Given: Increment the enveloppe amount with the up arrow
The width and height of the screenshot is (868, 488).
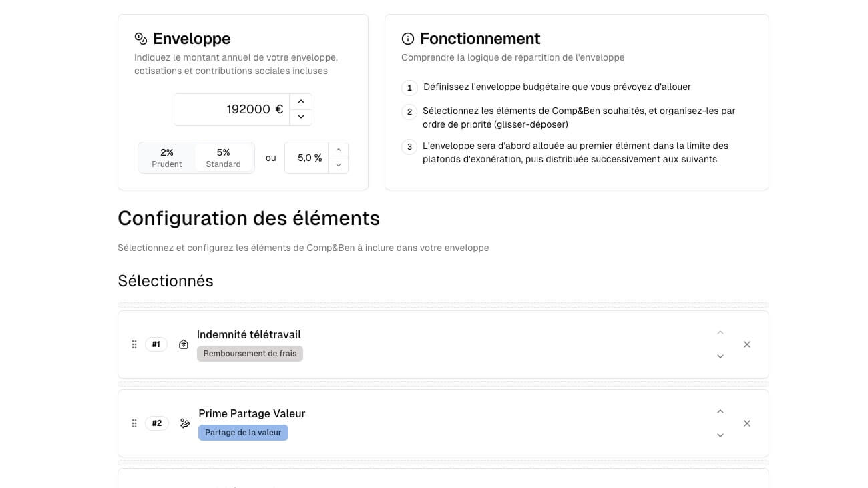Looking at the screenshot, I should pyautogui.click(x=301, y=101).
